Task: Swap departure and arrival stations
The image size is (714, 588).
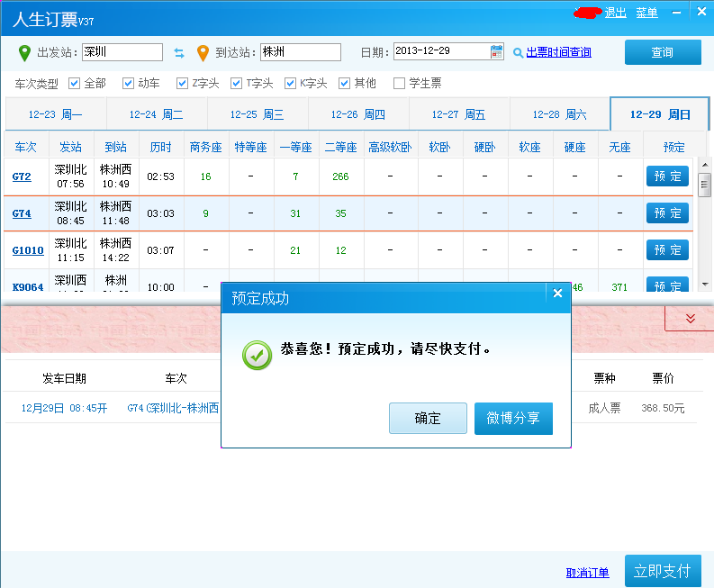Action: pos(179,53)
